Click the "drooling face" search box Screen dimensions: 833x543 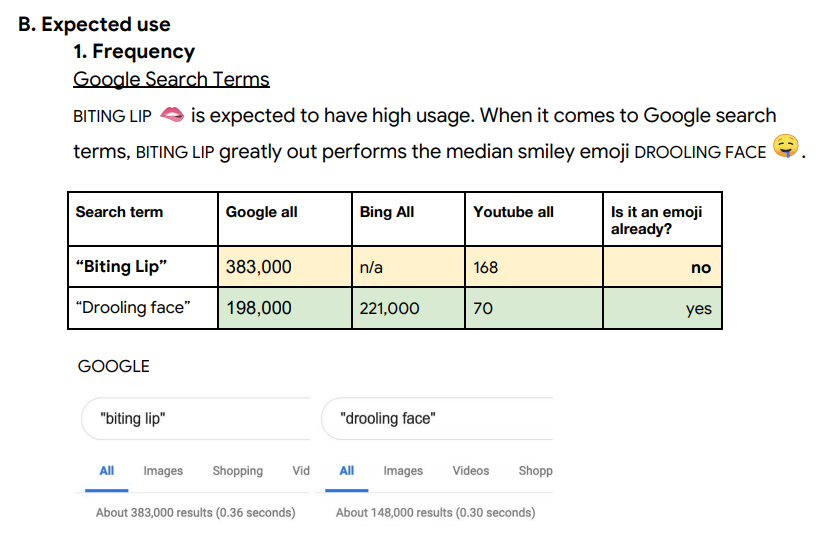point(437,419)
